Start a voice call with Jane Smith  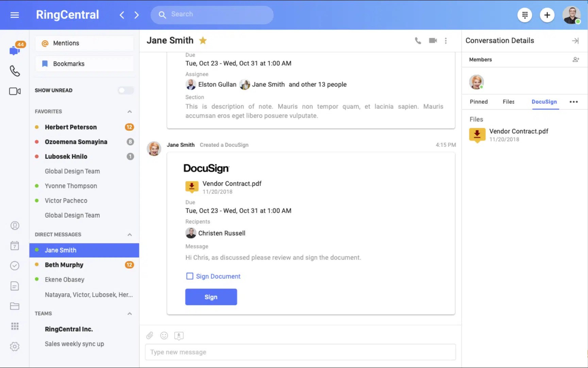418,41
